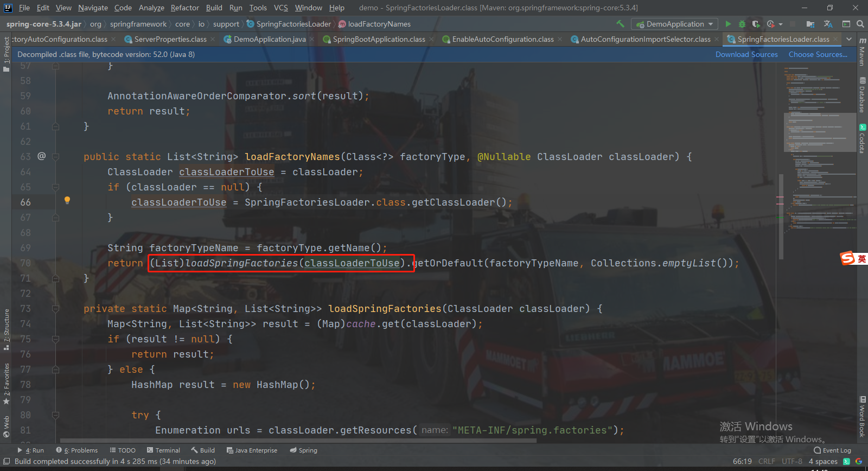Click the Download Sources link
This screenshot has height=471, width=868.
pos(746,54)
